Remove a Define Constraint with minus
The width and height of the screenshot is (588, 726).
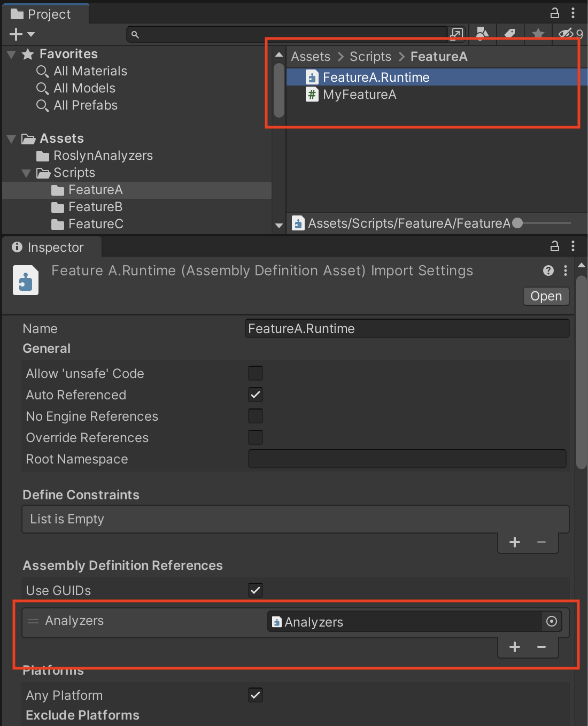tap(541, 542)
